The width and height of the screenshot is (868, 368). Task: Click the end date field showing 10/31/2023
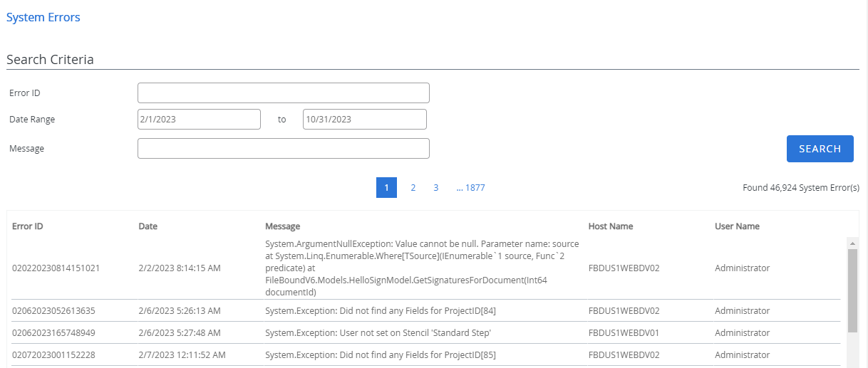tap(364, 120)
